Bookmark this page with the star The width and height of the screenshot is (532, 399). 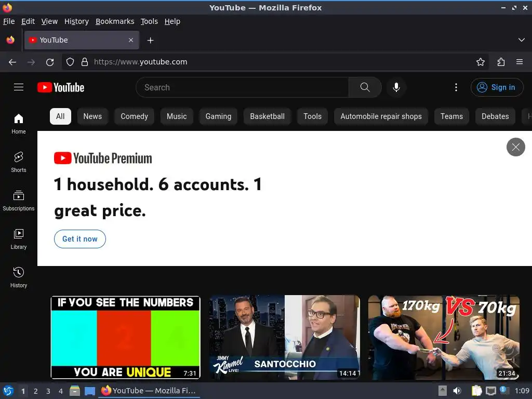481,62
